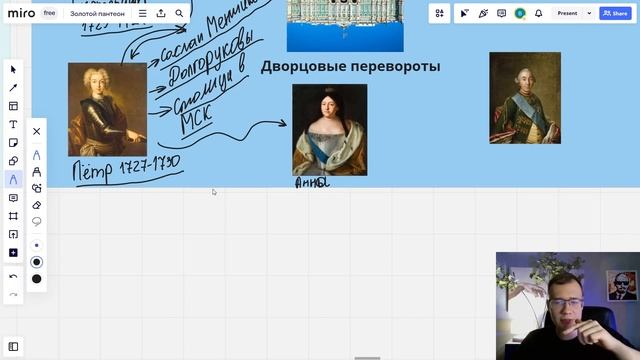Open the comments panel

click(x=501, y=13)
